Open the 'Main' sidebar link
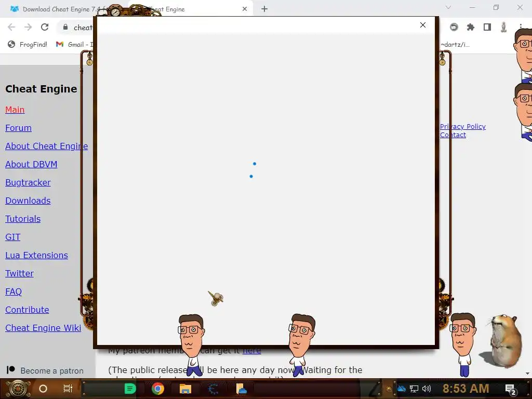Screen dimensions: 532x399 (x=15, y=110)
